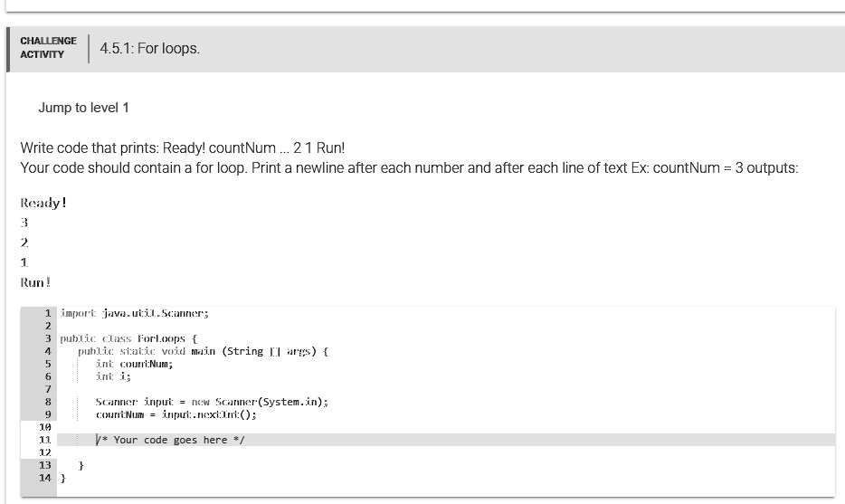Viewport: 845px width, 504px height.
Task: Click line number 1 in the gutter
Action: tap(48, 313)
